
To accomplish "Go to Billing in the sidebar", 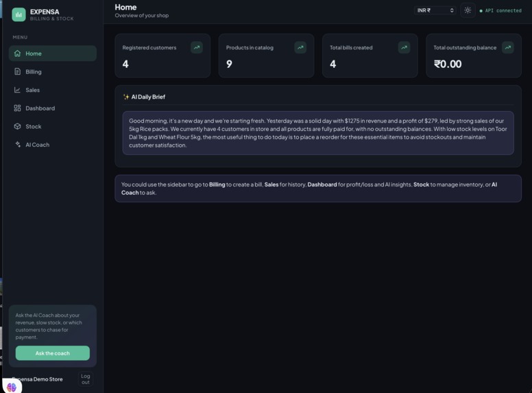I will pyautogui.click(x=53, y=71).
